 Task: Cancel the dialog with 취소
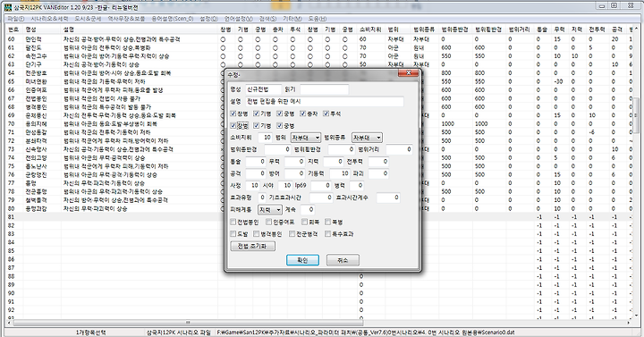pos(343,260)
